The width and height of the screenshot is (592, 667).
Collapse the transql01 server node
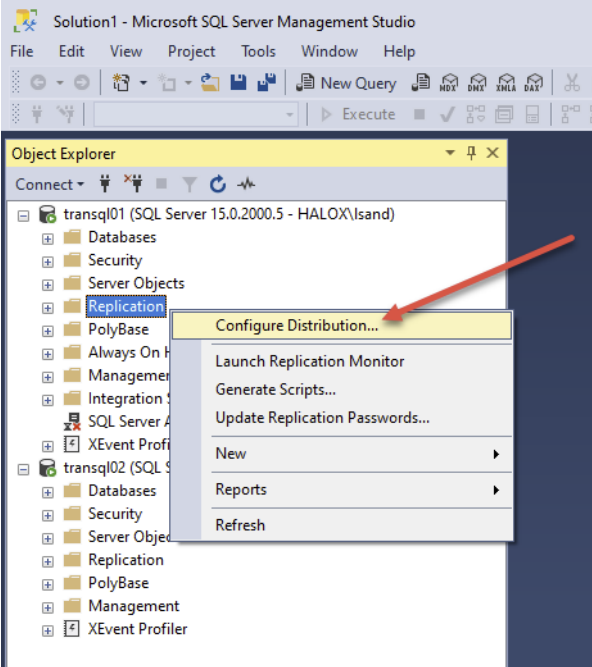tap(23, 216)
